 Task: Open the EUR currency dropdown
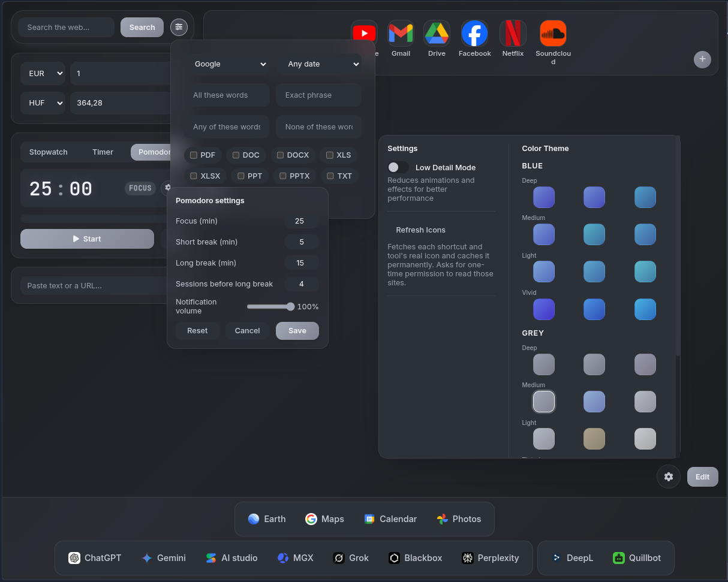pyautogui.click(x=43, y=74)
